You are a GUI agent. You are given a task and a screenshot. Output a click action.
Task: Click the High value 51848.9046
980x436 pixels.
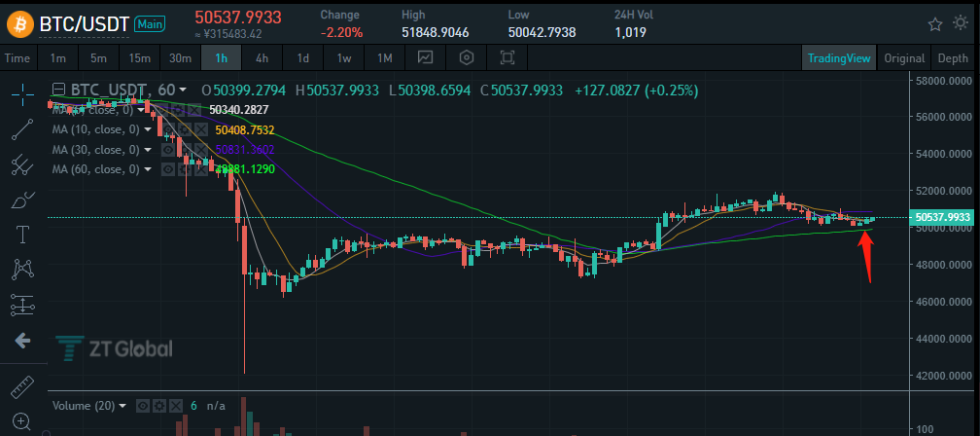click(436, 32)
